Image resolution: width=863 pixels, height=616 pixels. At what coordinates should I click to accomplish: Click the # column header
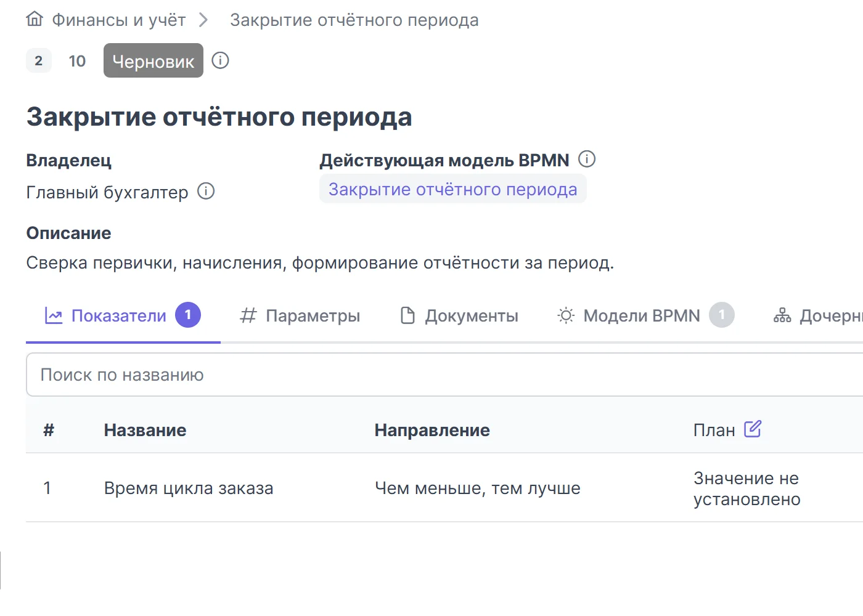pyautogui.click(x=49, y=430)
